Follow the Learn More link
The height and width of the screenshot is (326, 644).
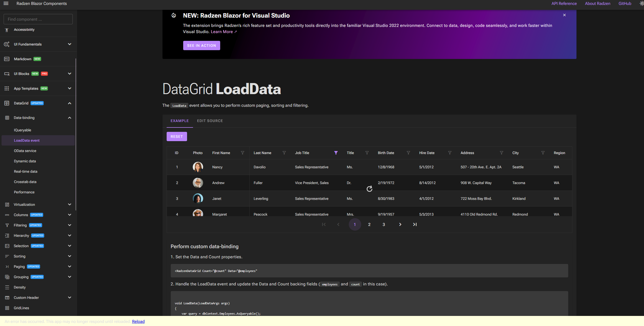click(x=224, y=32)
